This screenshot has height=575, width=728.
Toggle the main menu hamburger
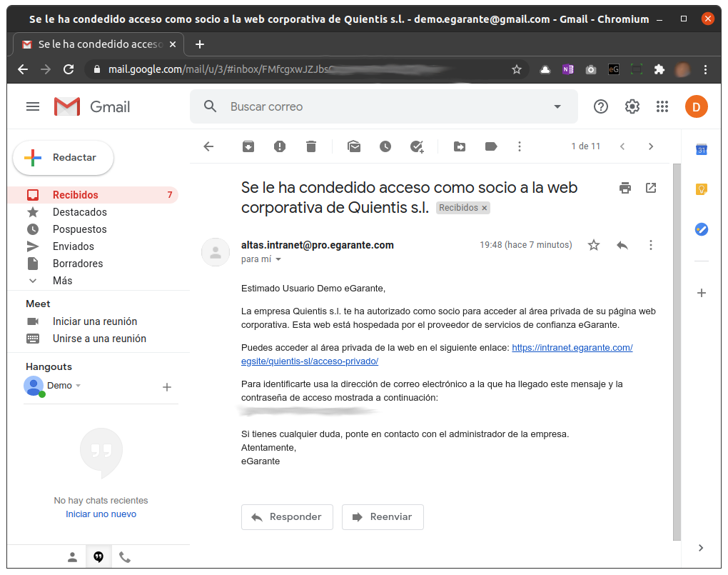tap(33, 107)
